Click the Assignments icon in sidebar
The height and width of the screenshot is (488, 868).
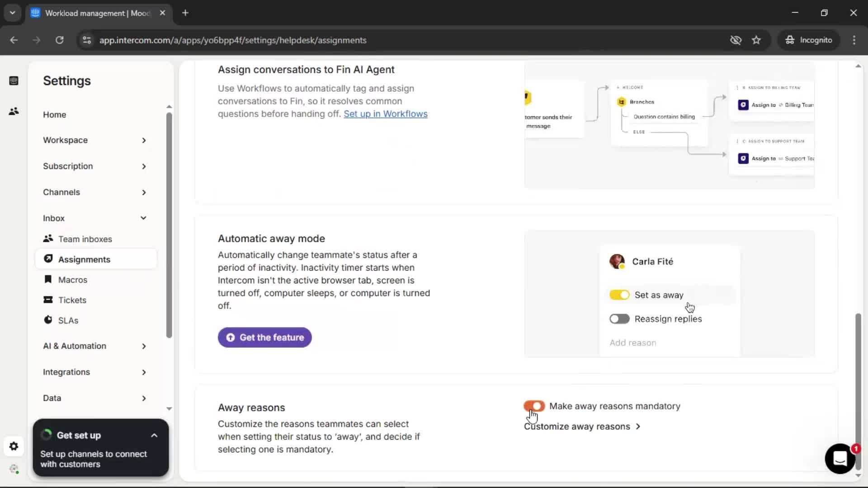pyautogui.click(x=48, y=259)
